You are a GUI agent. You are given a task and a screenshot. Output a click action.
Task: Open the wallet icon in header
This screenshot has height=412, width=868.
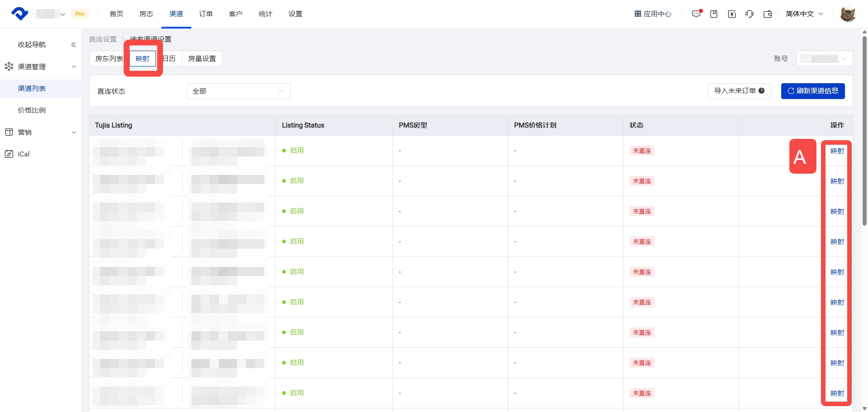click(768, 14)
